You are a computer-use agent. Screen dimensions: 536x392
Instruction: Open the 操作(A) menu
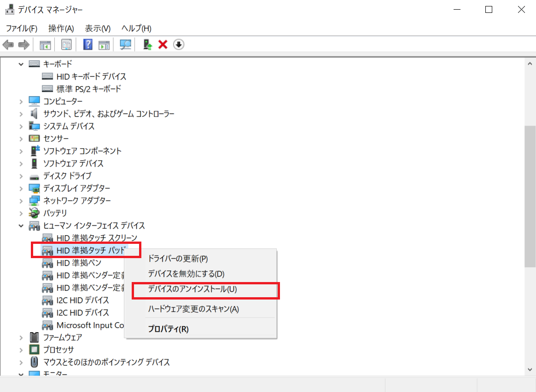point(61,29)
